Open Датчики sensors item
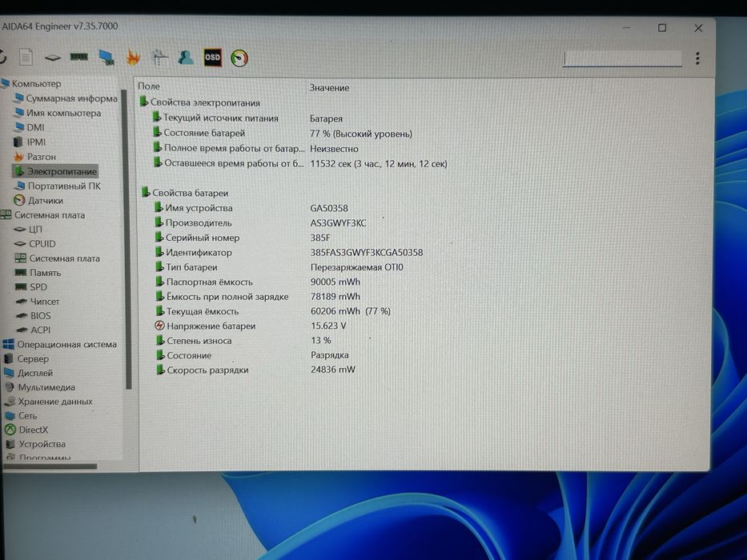 (38, 201)
